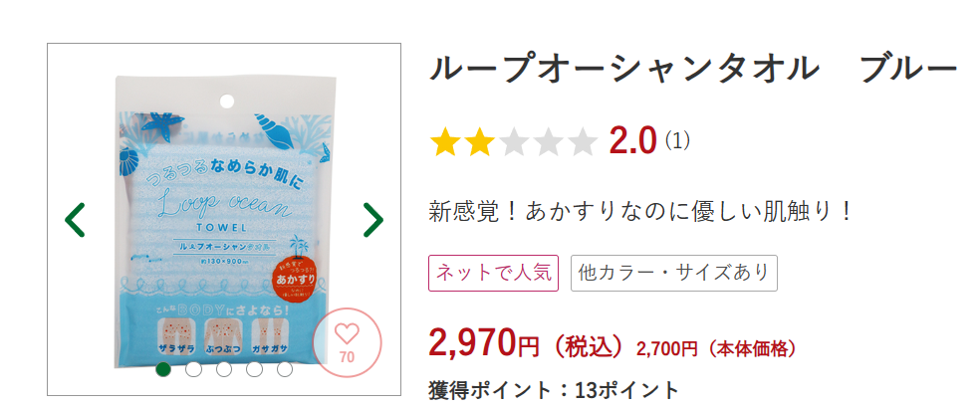The width and height of the screenshot is (980, 409).
Task: Click the third gray rating star
Action: (x=514, y=141)
